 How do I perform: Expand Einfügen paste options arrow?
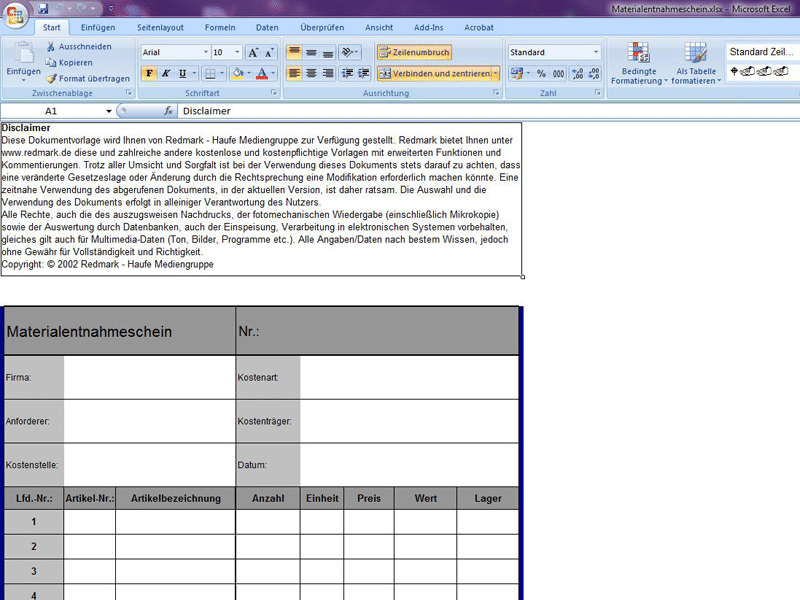point(23,80)
